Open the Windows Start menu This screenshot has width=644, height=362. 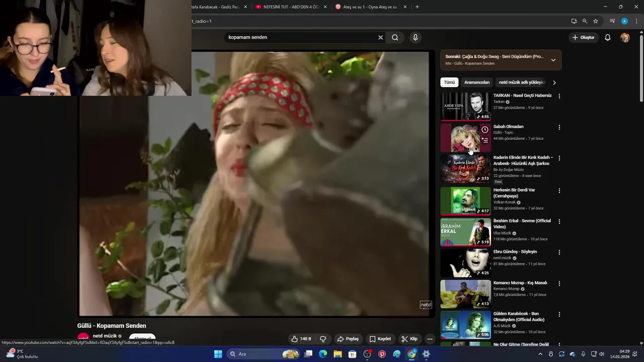point(218,354)
